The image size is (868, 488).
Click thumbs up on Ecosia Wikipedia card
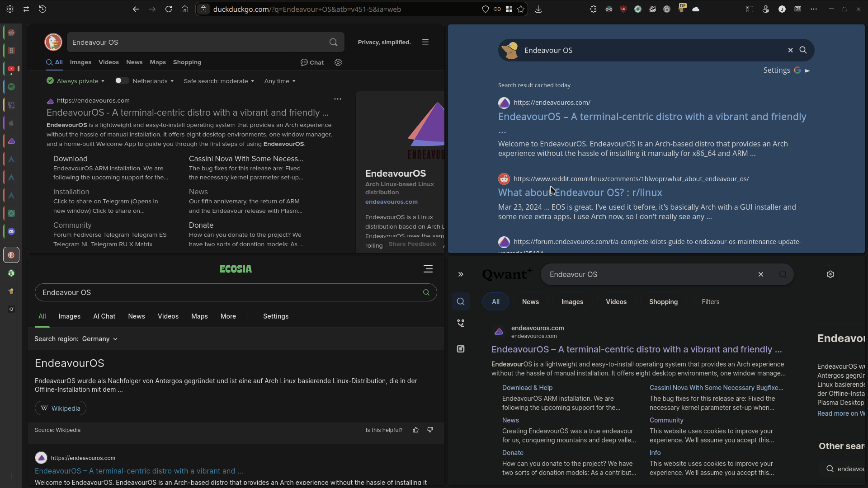[415, 430]
